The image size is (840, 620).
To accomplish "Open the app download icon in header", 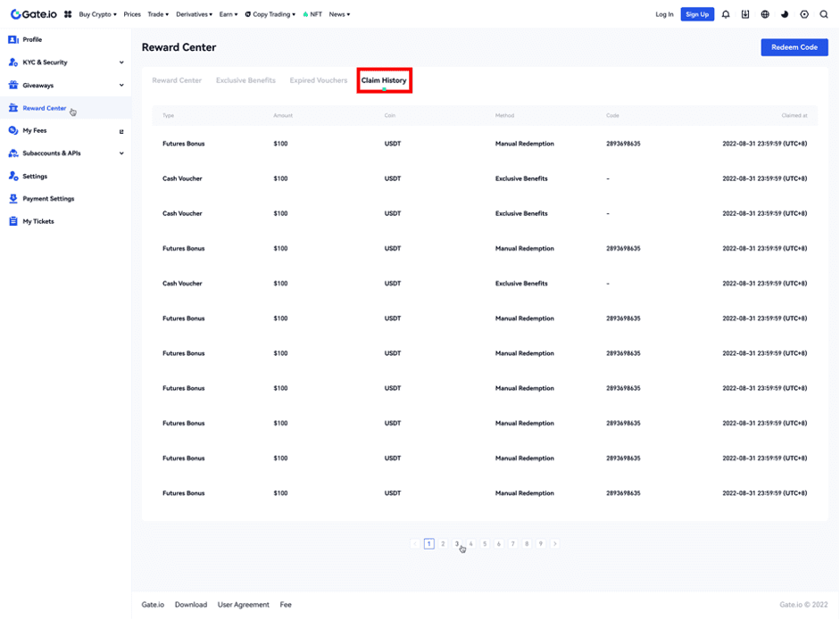I will (745, 14).
